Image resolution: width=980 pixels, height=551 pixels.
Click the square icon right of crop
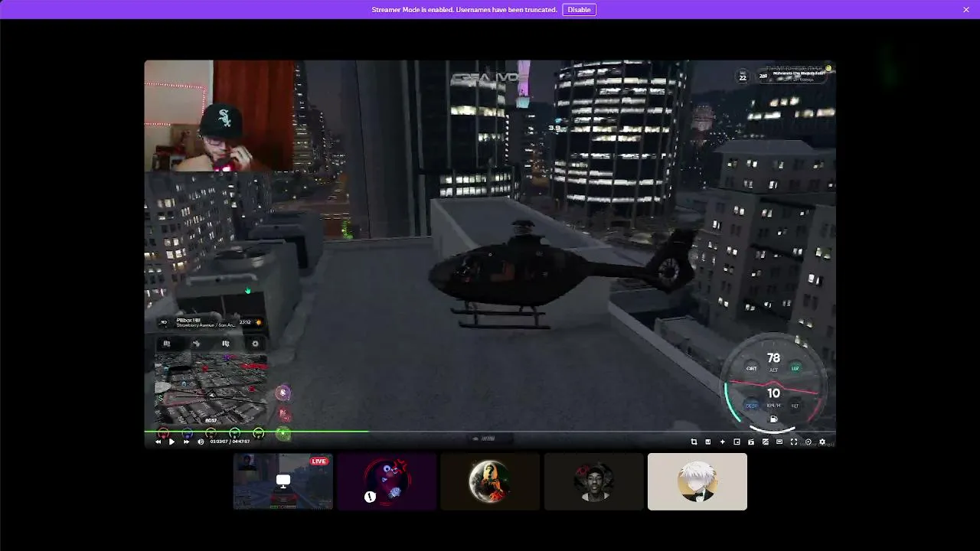(x=708, y=442)
